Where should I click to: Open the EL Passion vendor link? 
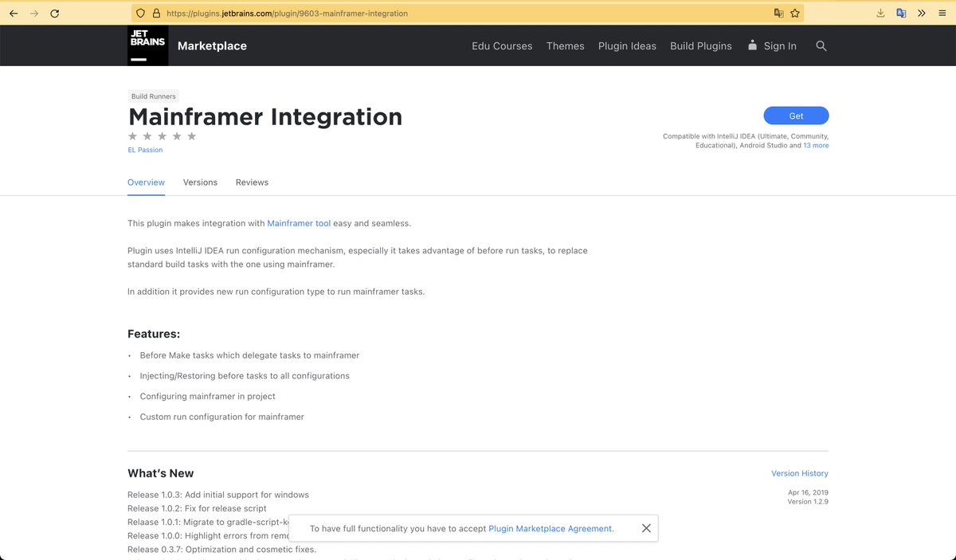[x=145, y=150]
